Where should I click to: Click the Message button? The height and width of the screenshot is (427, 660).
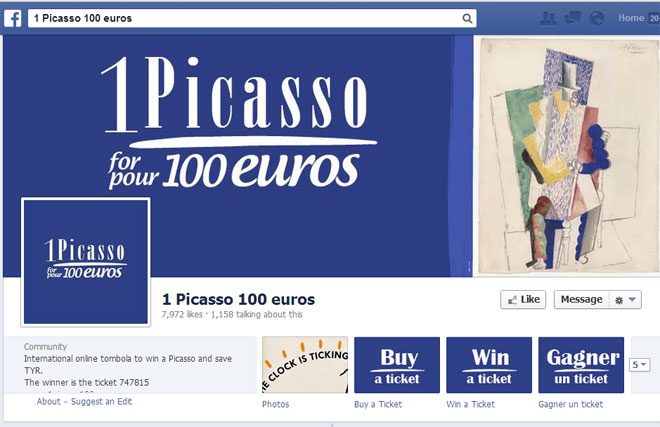pos(581,299)
